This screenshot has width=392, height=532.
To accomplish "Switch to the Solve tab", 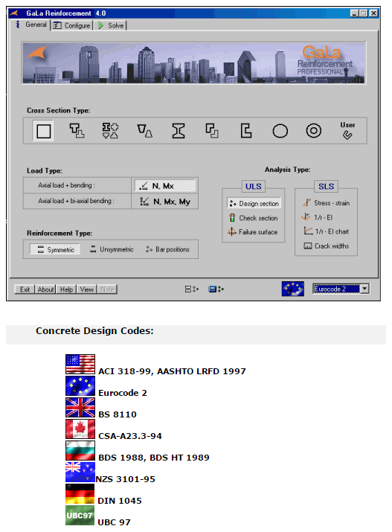I will 111,25.
